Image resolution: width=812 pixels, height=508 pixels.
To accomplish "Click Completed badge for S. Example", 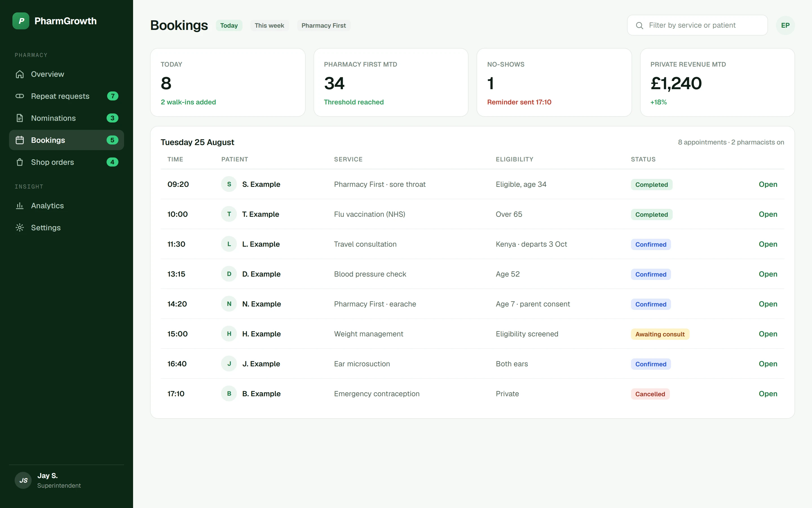I will pos(652,185).
